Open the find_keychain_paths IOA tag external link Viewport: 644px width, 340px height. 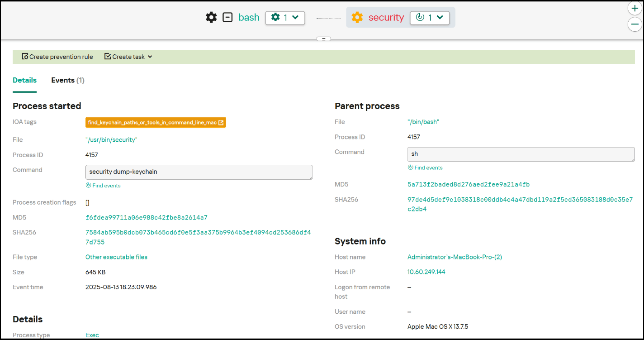tap(221, 122)
